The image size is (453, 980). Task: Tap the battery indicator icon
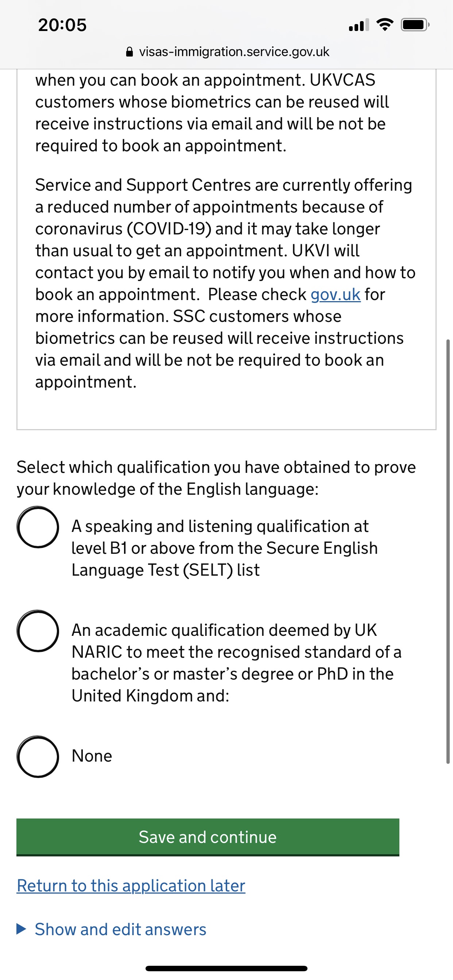point(415,25)
